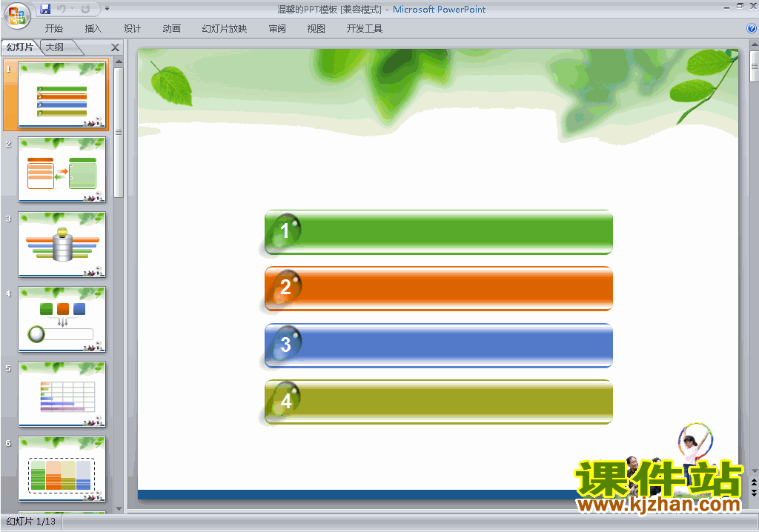
Task: Open the 幻灯片放映 ribbon tab
Action: pos(224,29)
